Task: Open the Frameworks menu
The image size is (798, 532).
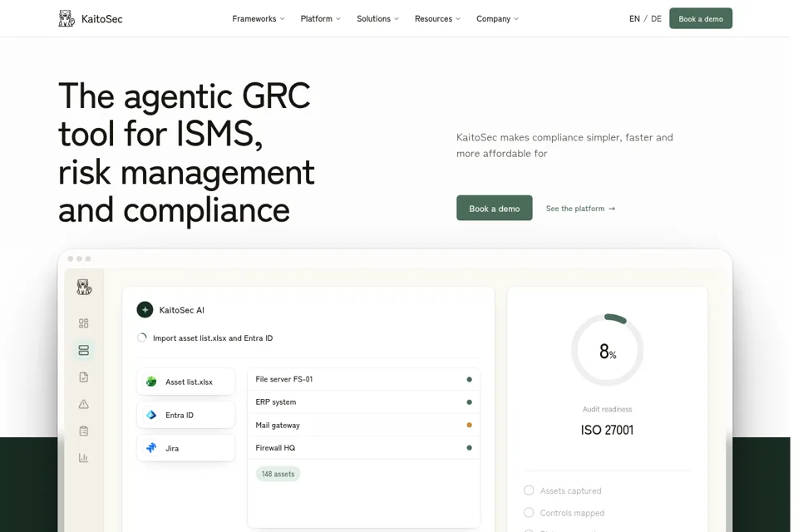Action: tap(258, 19)
